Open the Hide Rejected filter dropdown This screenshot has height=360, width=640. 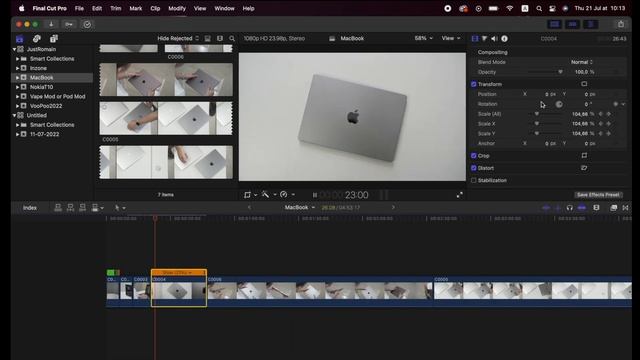tap(178, 38)
